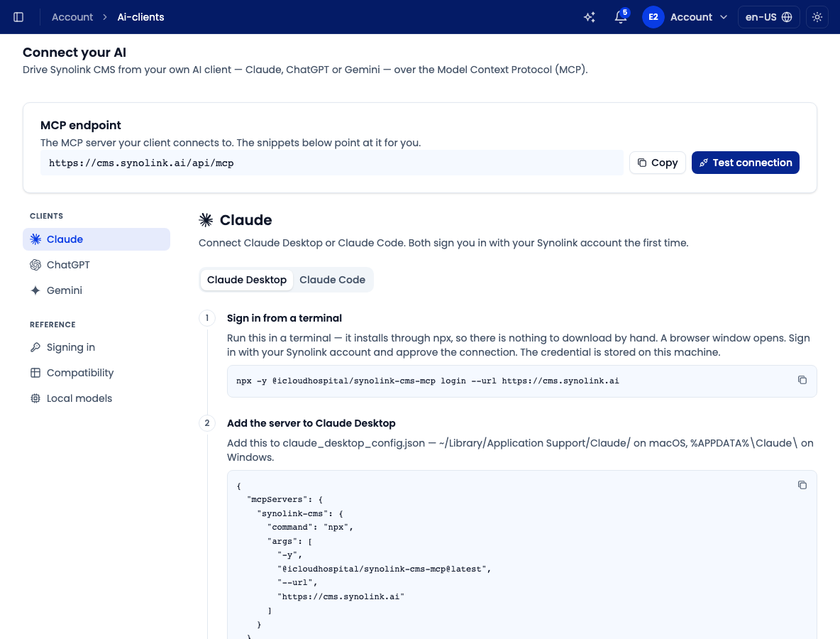840x639 pixels.
Task: Switch to Claude Code tab
Action: click(x=332, y=280)
